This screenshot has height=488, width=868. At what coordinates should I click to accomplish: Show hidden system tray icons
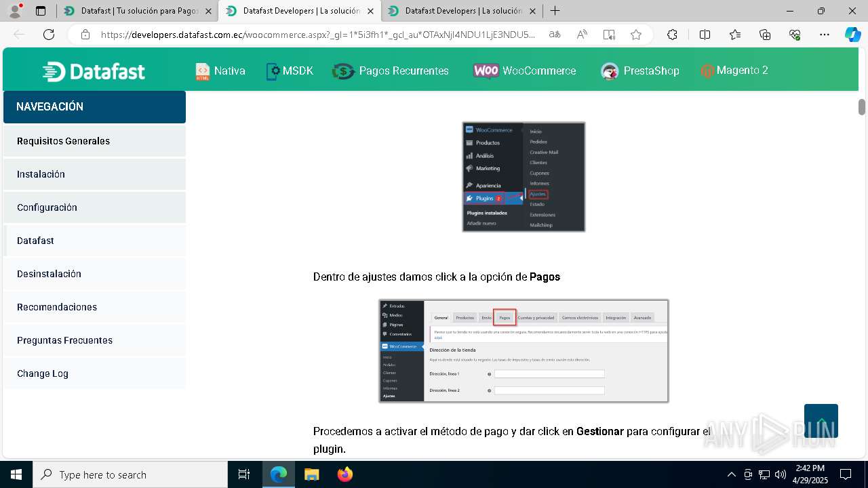click(x=731, y=474)
